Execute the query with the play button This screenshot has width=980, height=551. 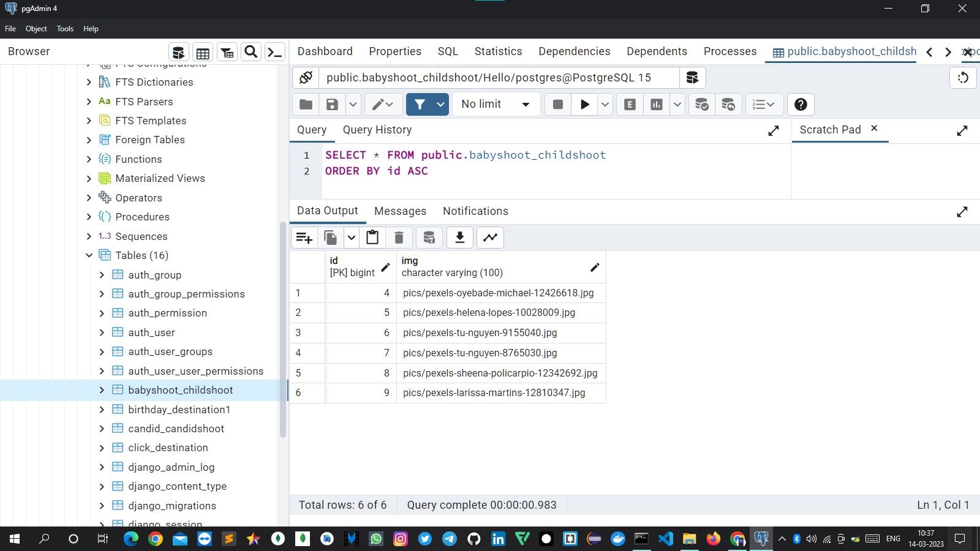coord(584,104)
